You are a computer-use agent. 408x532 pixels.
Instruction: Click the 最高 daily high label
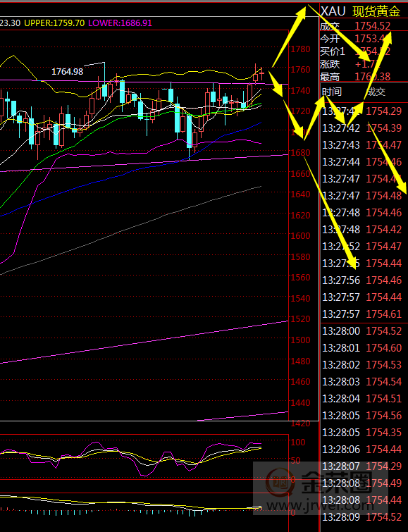(330, 77)
